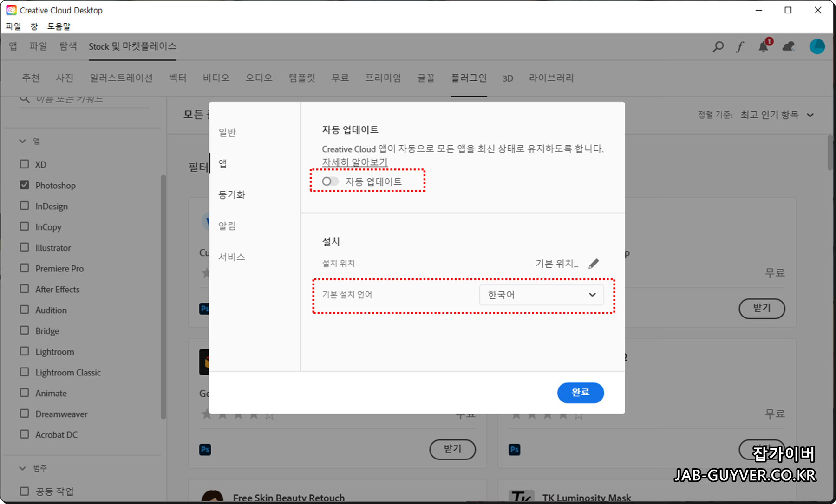Click the main page vertical scrollbar

830,153
